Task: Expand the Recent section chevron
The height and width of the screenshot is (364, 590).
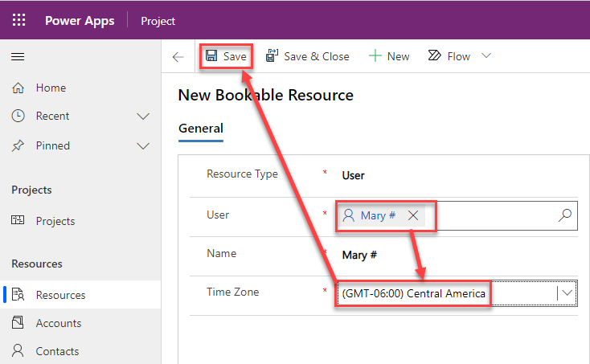Action: pyautogui.click(x=143, y=117)
